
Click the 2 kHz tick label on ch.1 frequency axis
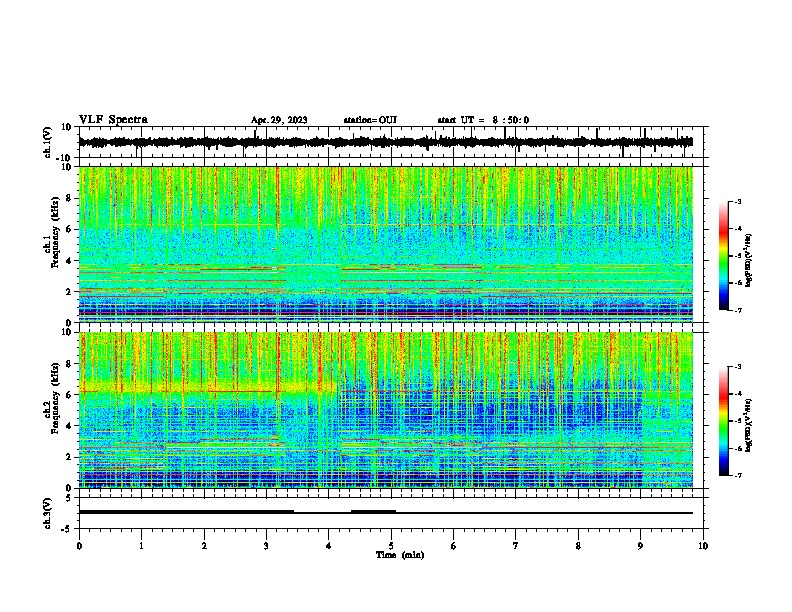click(x=69, y=291)
